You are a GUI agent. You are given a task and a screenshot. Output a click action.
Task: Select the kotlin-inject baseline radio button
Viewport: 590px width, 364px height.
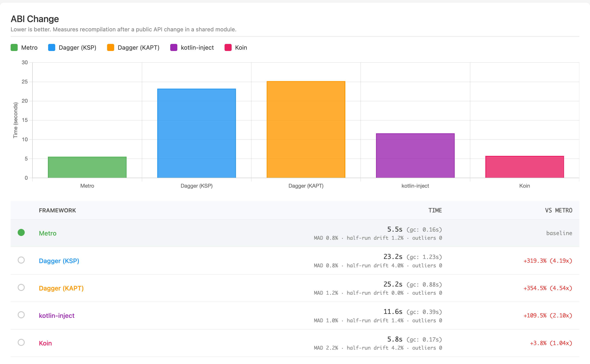pos(21,315)
